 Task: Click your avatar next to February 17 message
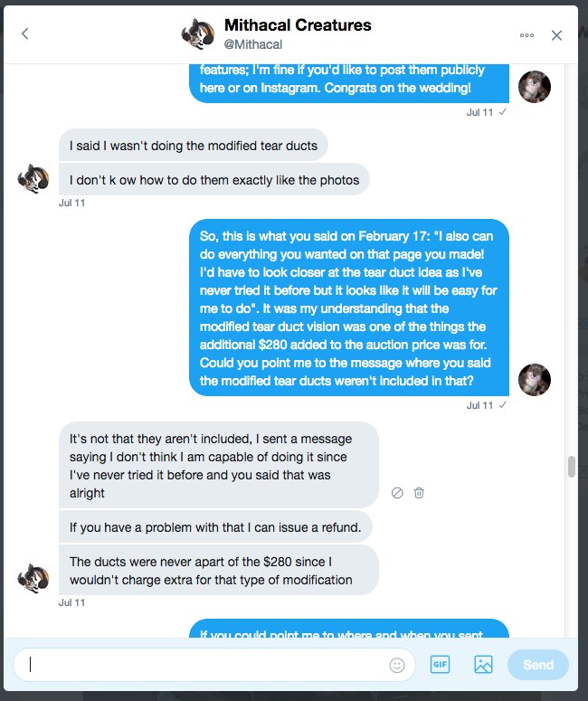[x=535, y=380]
